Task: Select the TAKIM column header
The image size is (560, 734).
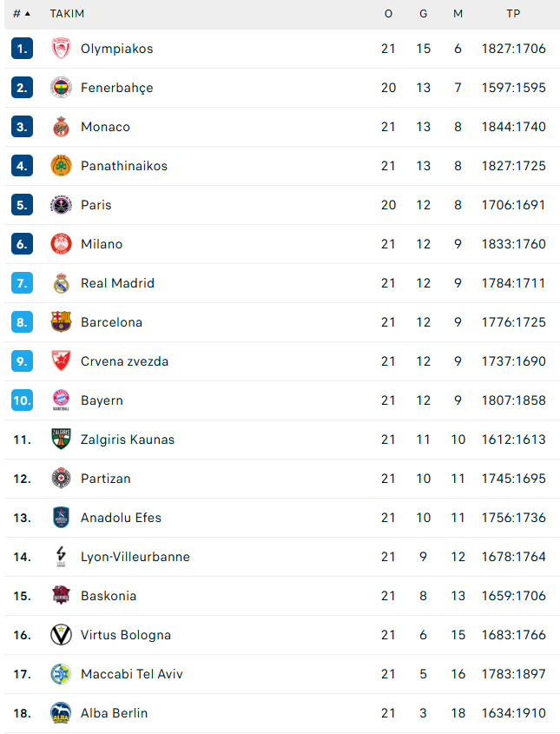Action: pyautogui.click(x=68, y=14)
